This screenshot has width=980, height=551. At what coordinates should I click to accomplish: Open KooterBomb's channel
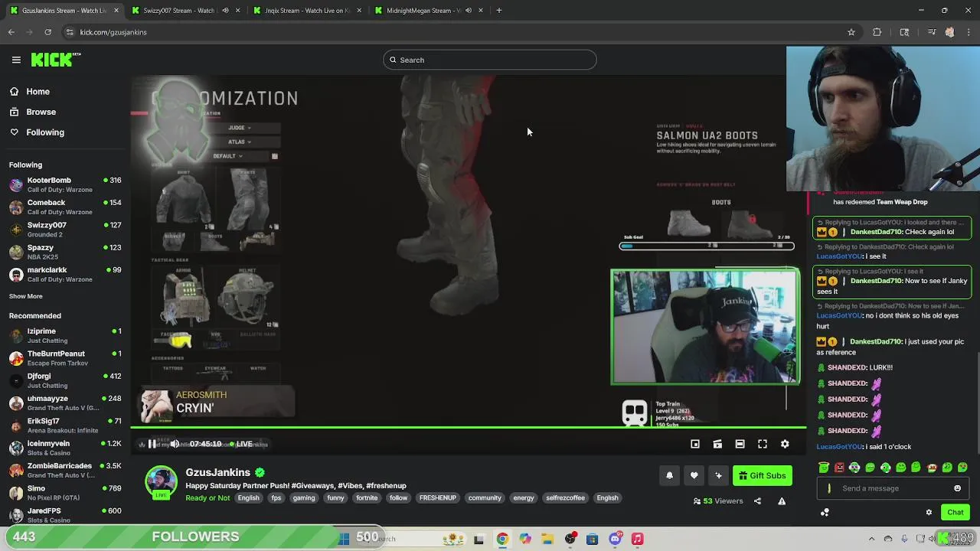pyautogui.click(x=65, y=184)
